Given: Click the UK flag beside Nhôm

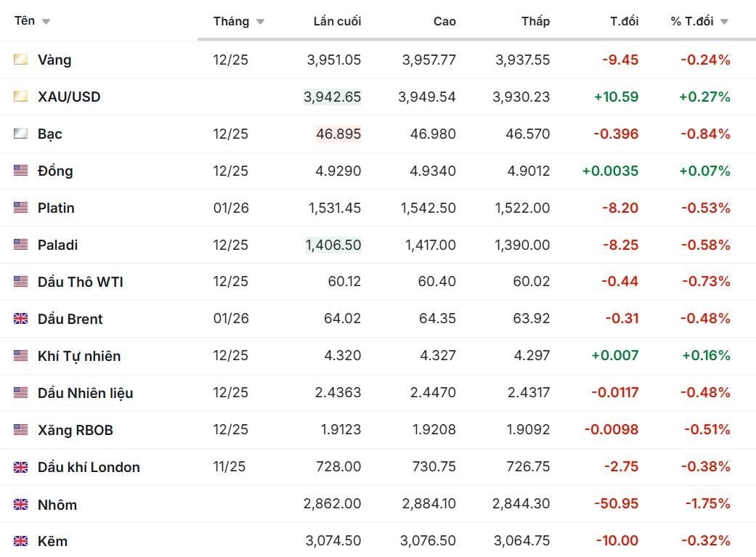Looking at the screenshot, I should click(x=20, y=504).
